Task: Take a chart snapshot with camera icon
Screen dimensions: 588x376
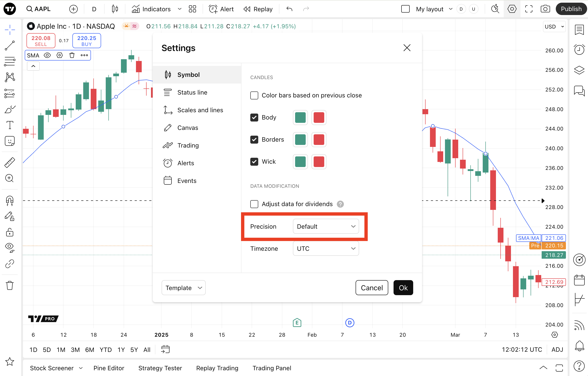Action: click(545, 9)
